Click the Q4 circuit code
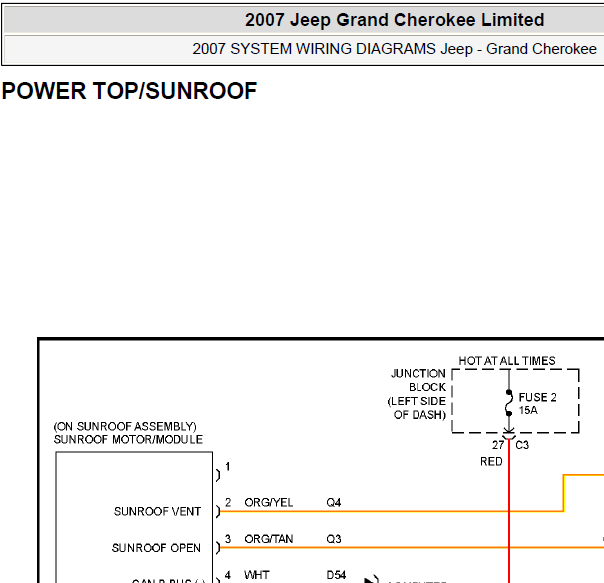This screenshot has height=583, width=604. point(334,502)
